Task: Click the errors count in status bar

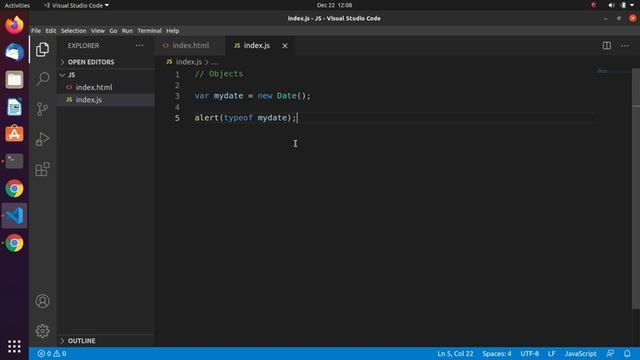Action: pyautogui.click(x=52, y=353)
